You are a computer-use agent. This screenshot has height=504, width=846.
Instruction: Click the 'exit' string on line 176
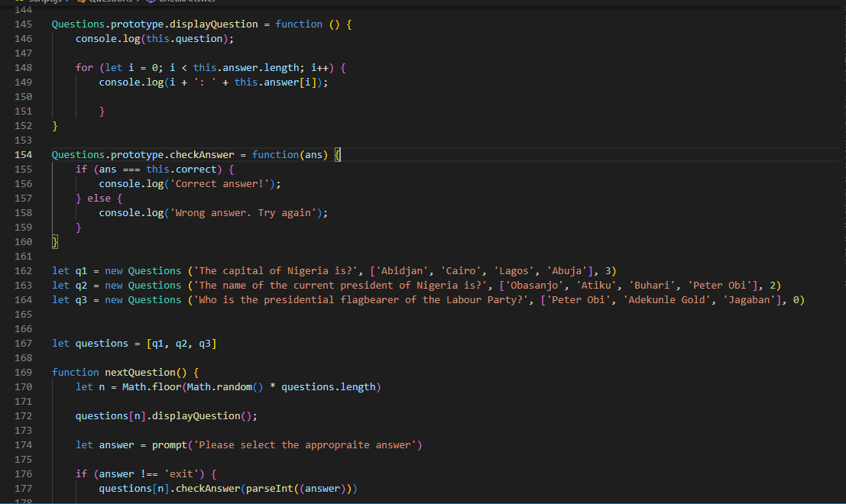181,474
